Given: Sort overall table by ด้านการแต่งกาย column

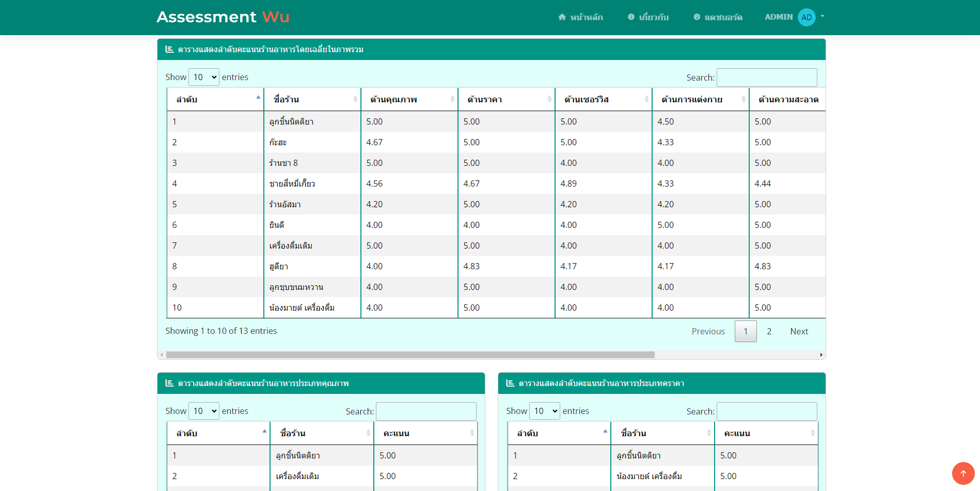Looking at the screenshot, I should click(x=700, y=99).
